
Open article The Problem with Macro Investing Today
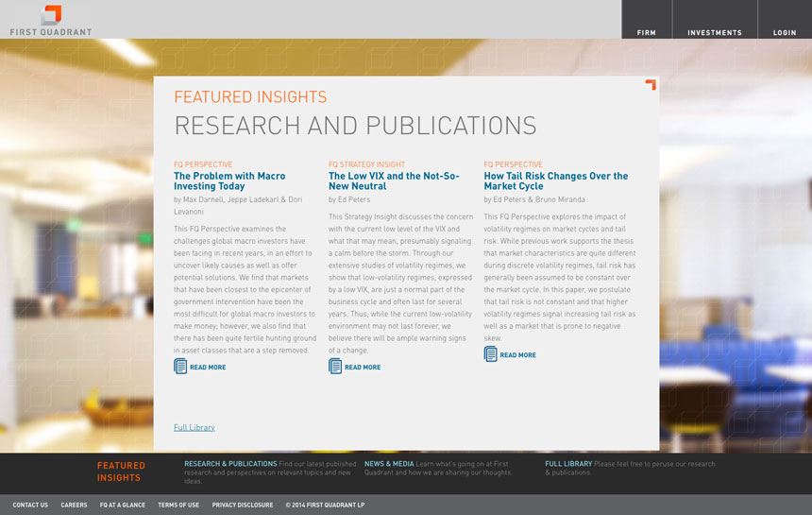[229, 180]
